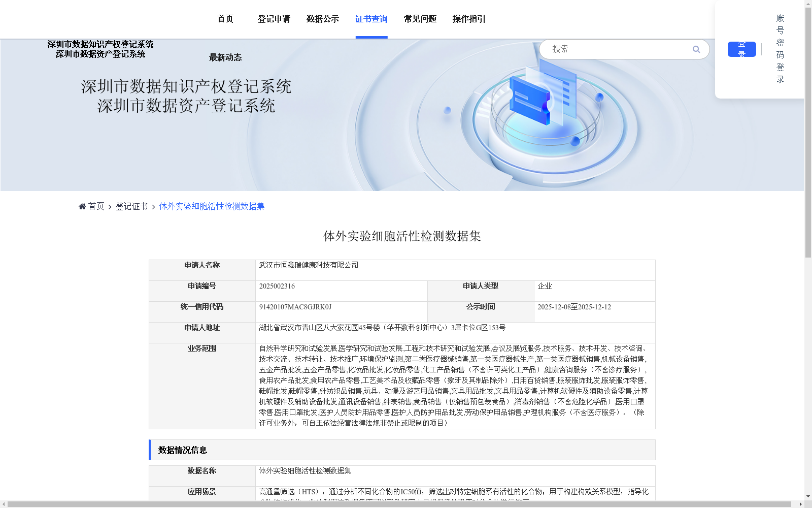Image resolution: width=812 pixels, height=508 pixels.
Task: Click the home icon in breadcrumb
Action: pyautogui.click(x=82, y=206)
